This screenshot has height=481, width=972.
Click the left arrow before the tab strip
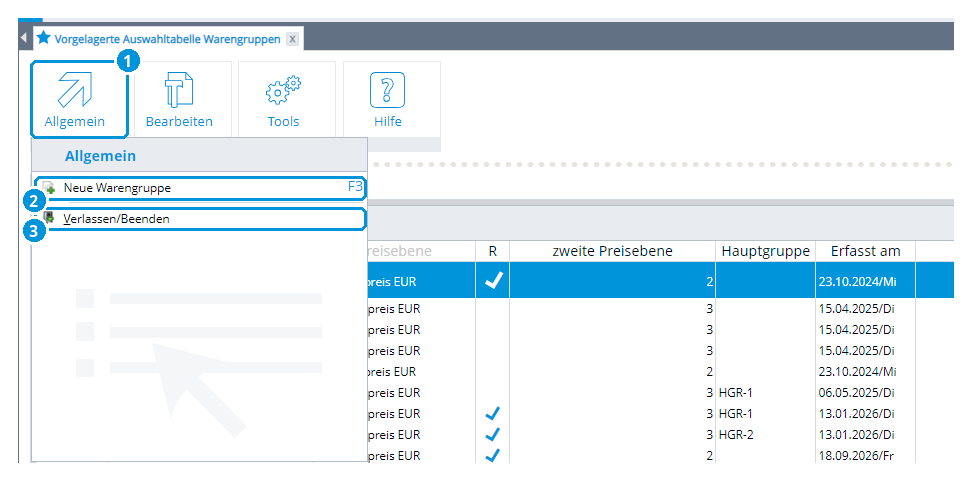coord(24,38)
